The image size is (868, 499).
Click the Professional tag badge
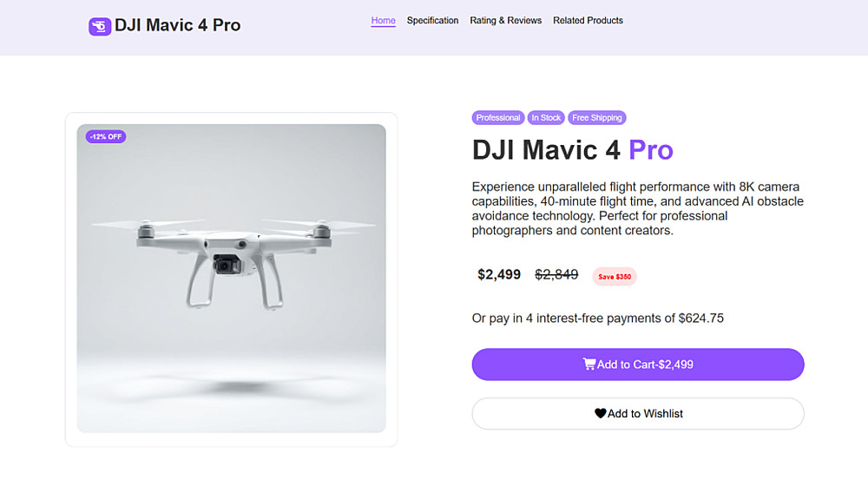click(x=498, y=118)
